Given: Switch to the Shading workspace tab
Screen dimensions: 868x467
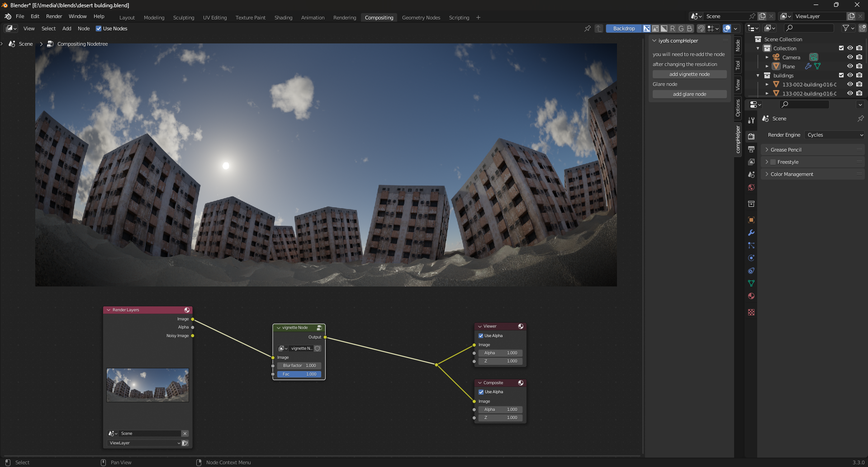Looking at the screenshot, I should click(x=283, y=17).
